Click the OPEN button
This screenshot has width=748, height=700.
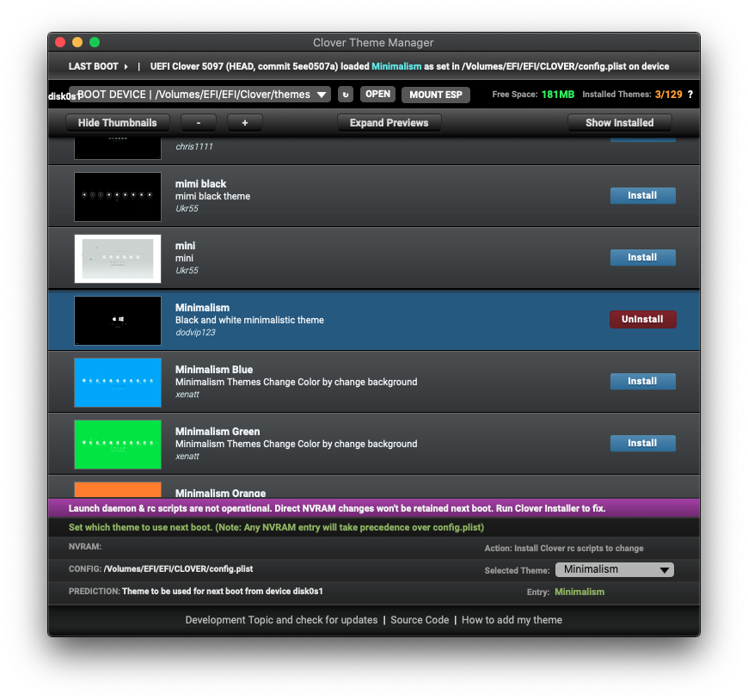(377, 95)
